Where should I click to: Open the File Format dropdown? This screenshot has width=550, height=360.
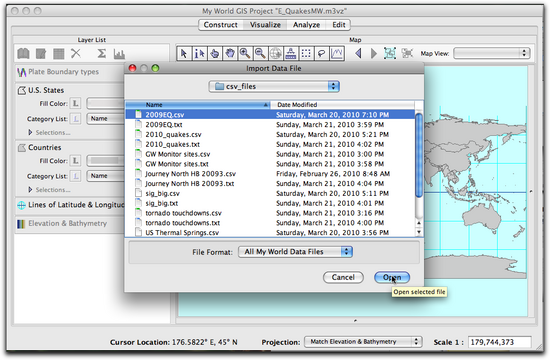point(295,252)
